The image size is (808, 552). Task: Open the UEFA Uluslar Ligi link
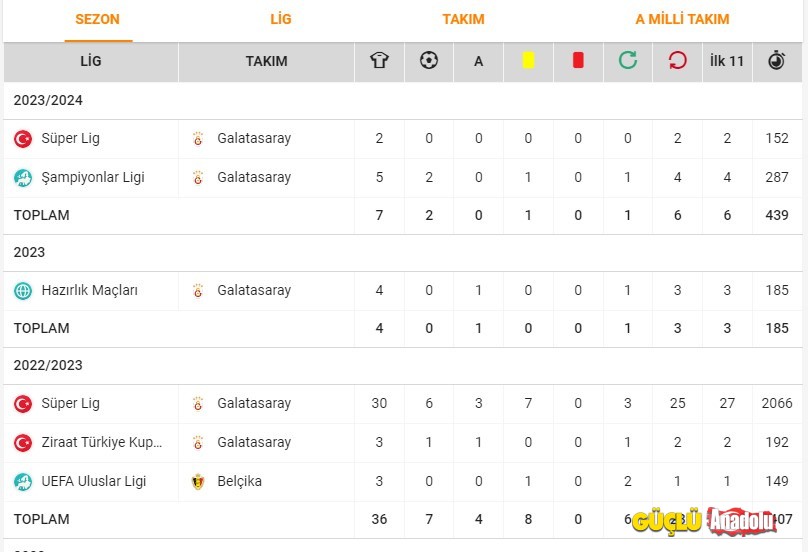point(94,481)
